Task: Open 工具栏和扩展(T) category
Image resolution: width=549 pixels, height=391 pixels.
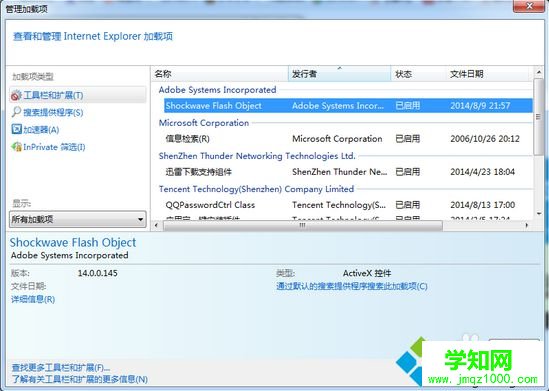Action: [78, 95]
